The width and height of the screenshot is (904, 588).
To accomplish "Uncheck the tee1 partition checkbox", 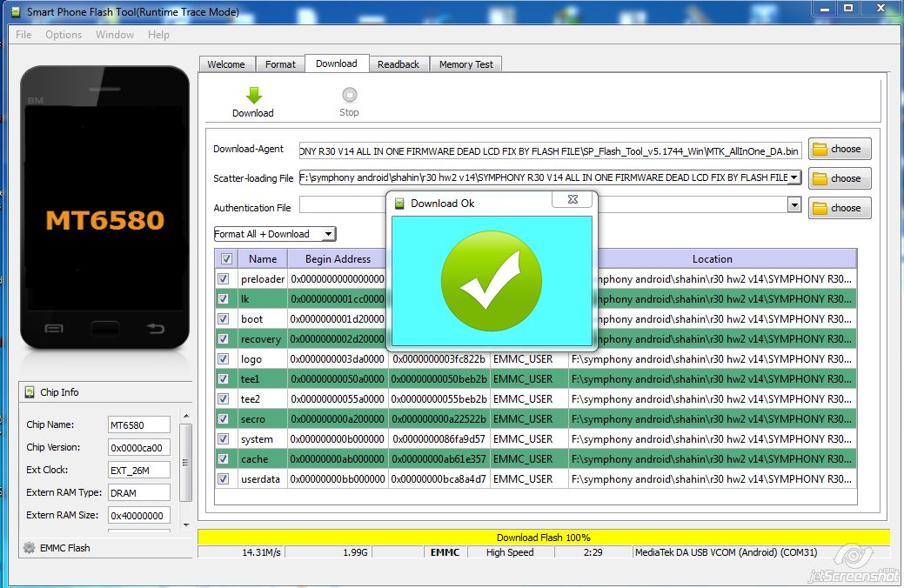I will 223,378.
